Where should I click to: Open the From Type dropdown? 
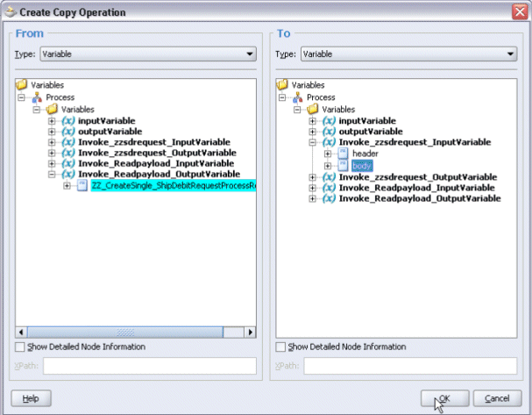148,54
